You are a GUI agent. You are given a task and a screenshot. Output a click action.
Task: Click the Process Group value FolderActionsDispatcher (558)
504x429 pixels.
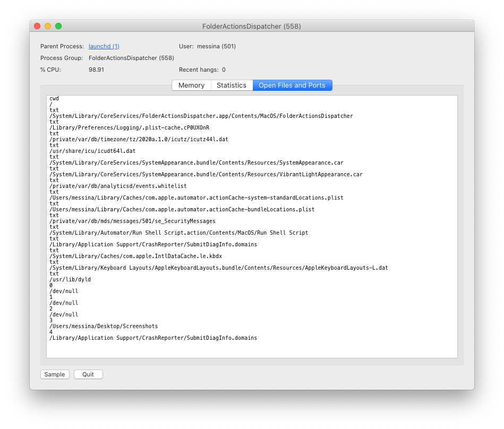(131, 58)
